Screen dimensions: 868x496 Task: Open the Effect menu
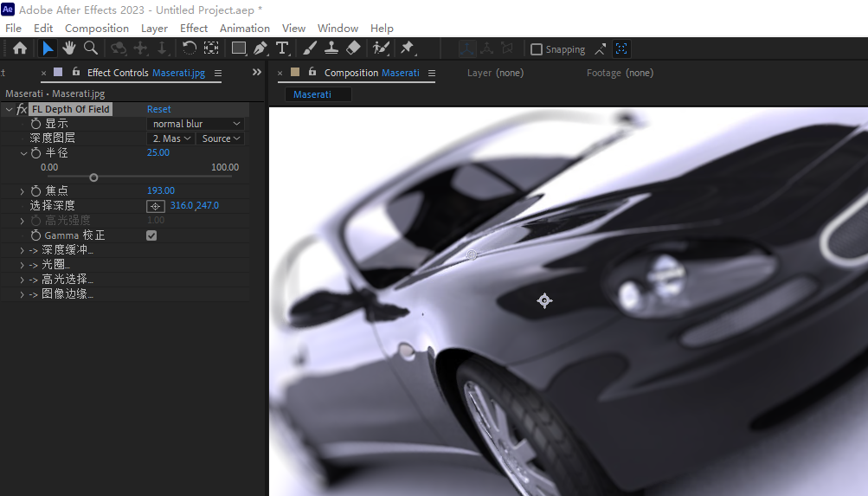(194, 29)
